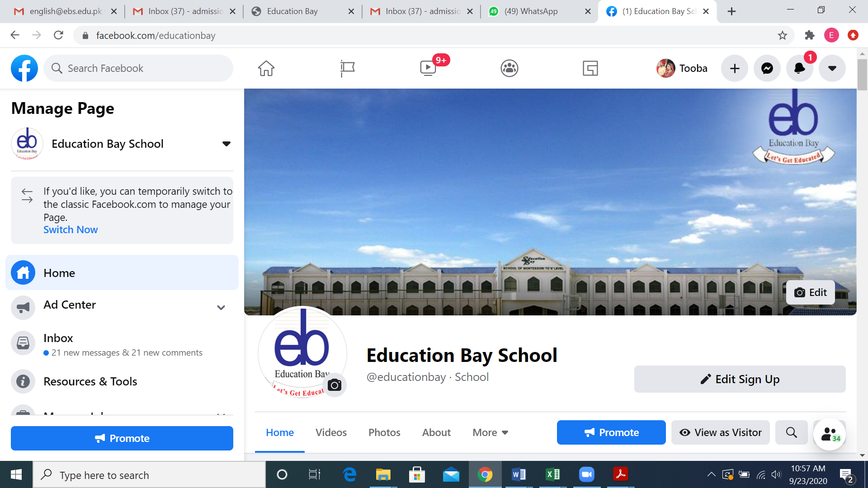
Task: Launch Microsoft Edge from taskbar
Action: point(349,474)
